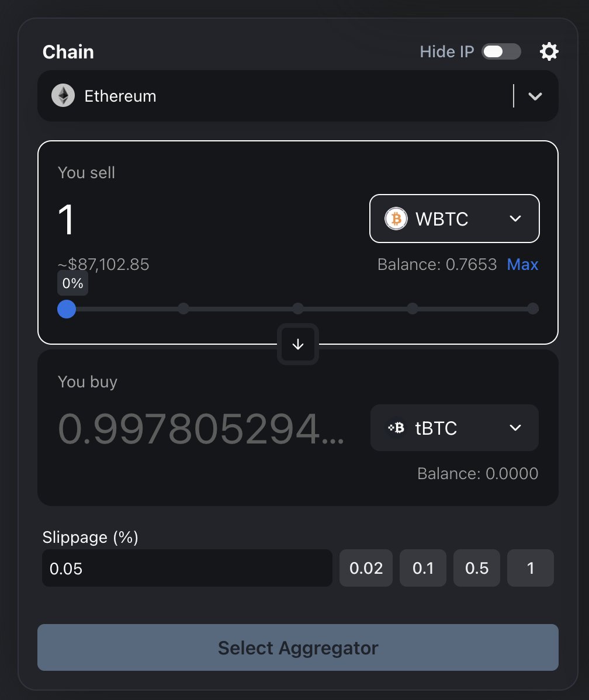The width and height of the screenshot is (589, 700).
Task: Select the 0.1 slippage preset
Action: pos(423,568)
